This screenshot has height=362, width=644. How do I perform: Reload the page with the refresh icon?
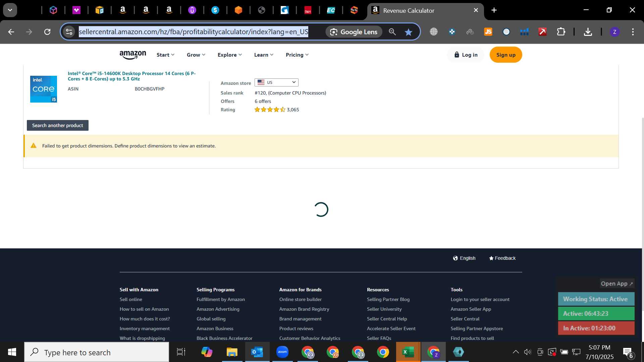pos(47,32)
